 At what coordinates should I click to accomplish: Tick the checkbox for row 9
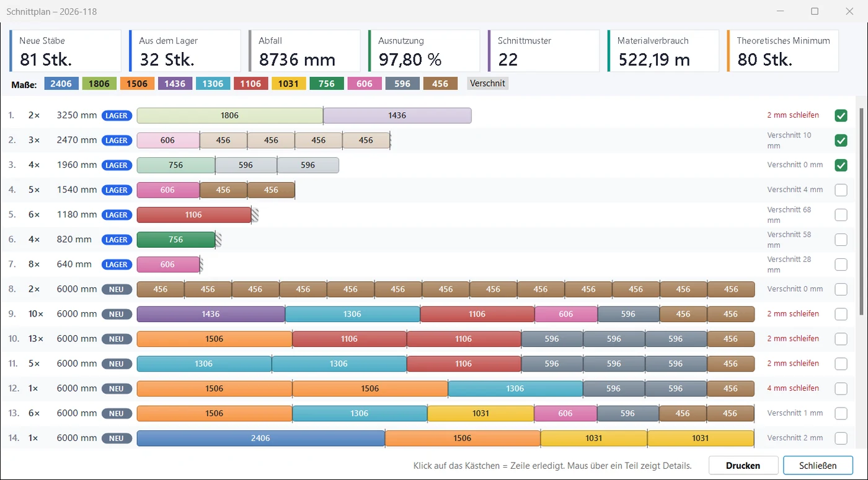(841, 314)
